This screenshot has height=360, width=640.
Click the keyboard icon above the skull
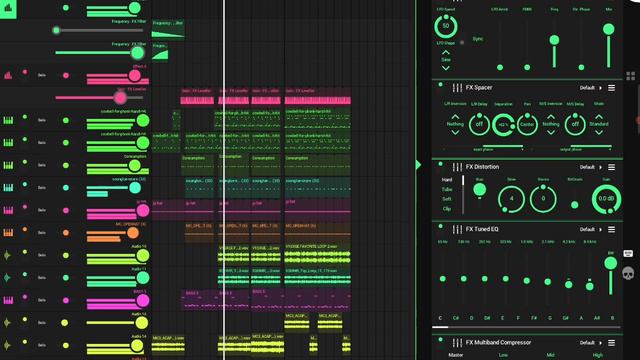click(628, 253)
